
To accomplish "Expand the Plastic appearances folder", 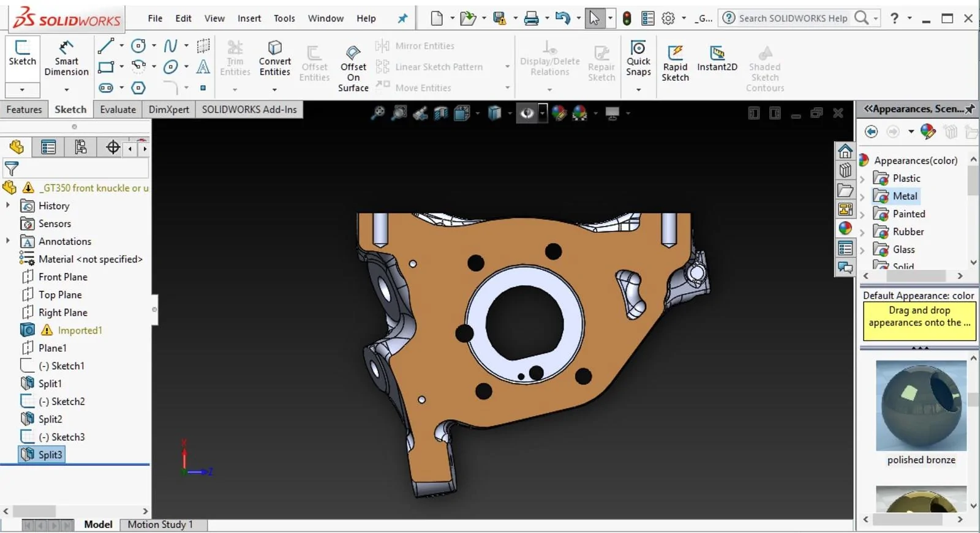I will click(862, 179).
